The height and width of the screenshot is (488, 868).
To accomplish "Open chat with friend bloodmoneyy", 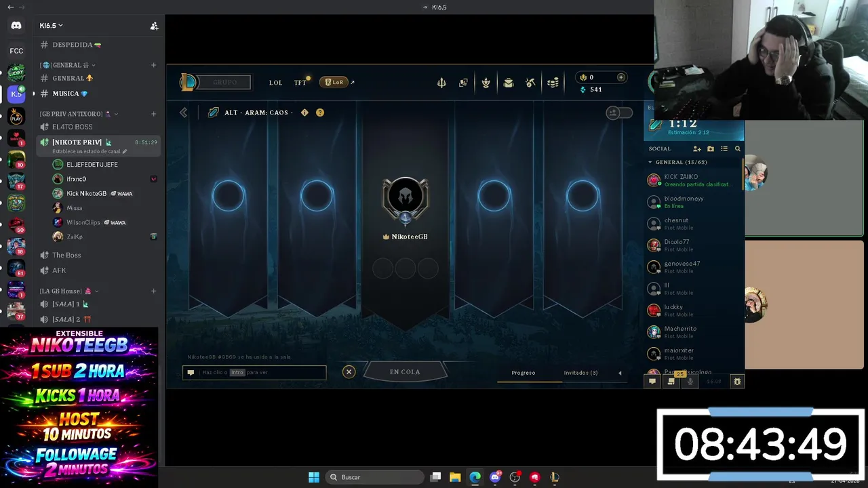I will click(x=693, y=202).
